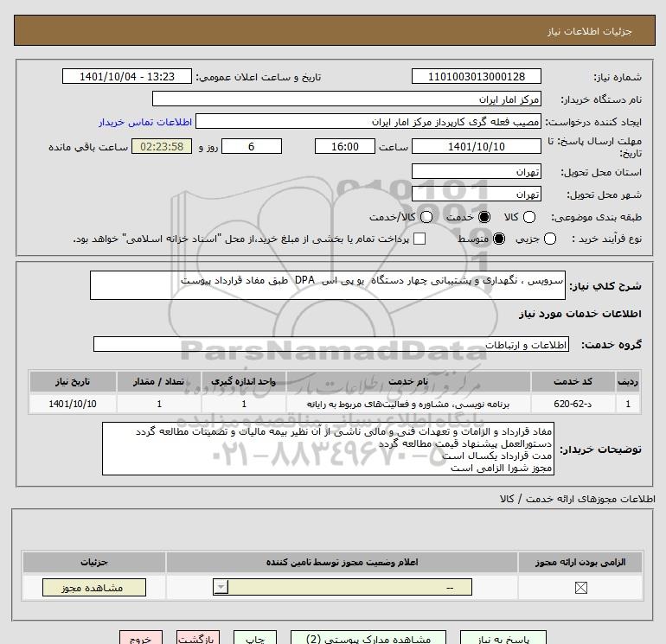This screenshot has height=644, width=666.
Task: Click service code cell د-62-620
Action: pos(572,404)
